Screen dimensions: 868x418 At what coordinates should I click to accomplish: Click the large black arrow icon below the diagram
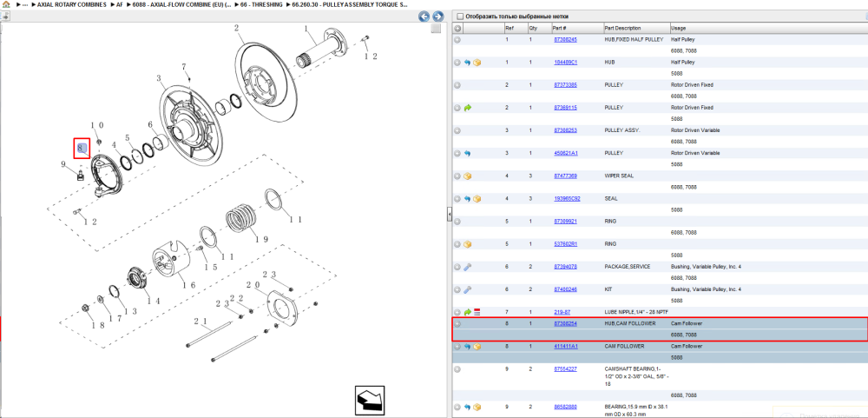(369, 401)
